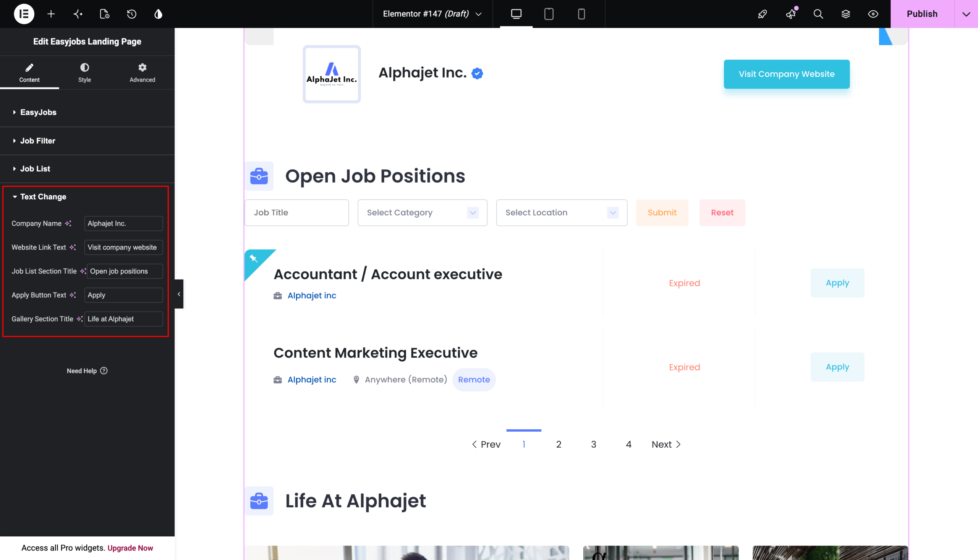Click the briefcase icon by Life At Alphajet

[259, 501]
